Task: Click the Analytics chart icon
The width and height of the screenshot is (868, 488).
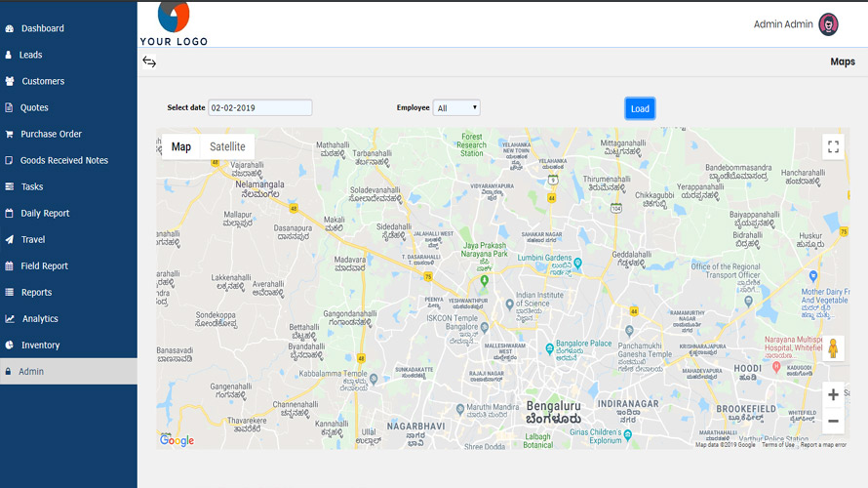Action: click(x=10, y=318)
